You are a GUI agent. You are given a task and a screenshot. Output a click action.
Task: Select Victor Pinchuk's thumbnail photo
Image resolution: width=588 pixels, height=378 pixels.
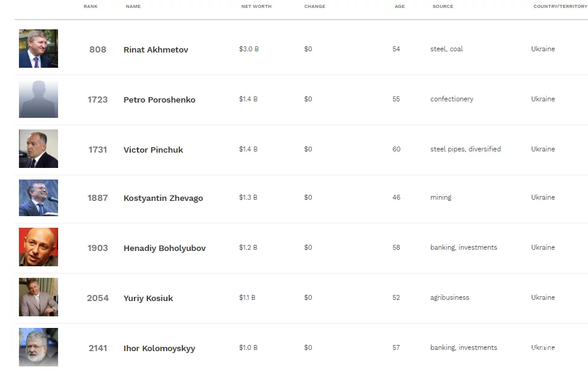click(x=39, y=149)
